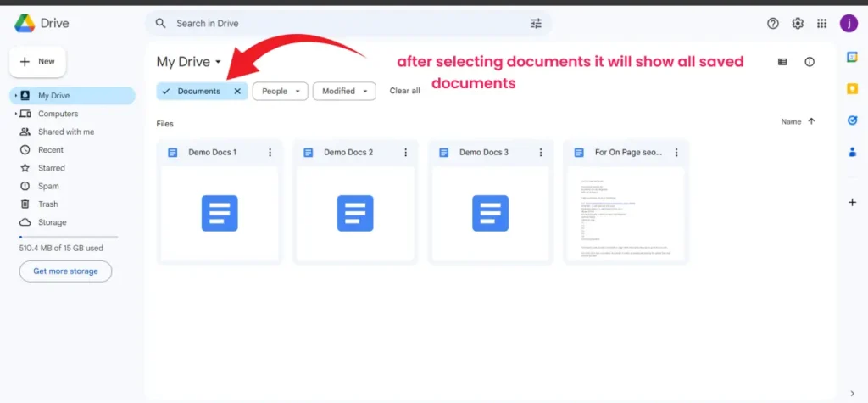Open the Starred section in sidebar
This screenshot has width=868, height=403.
click(51, 168)
